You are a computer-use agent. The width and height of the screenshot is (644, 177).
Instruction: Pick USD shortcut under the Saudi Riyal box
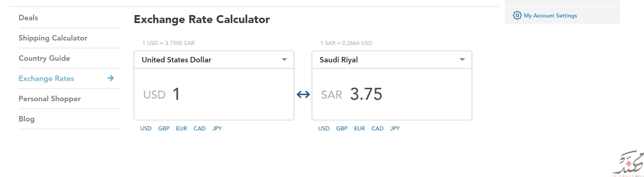324,129
